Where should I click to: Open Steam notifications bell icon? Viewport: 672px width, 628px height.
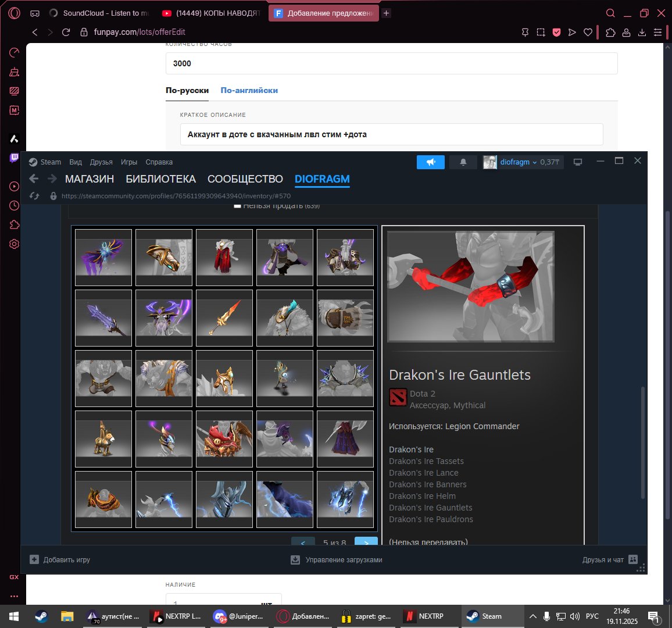pos(463,162)
